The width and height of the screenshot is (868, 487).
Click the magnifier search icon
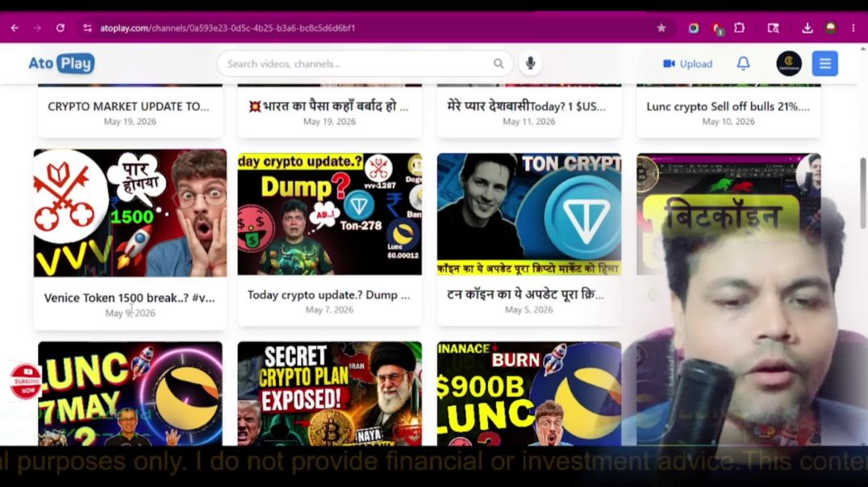pyautogui.click(x=499, y=64)
